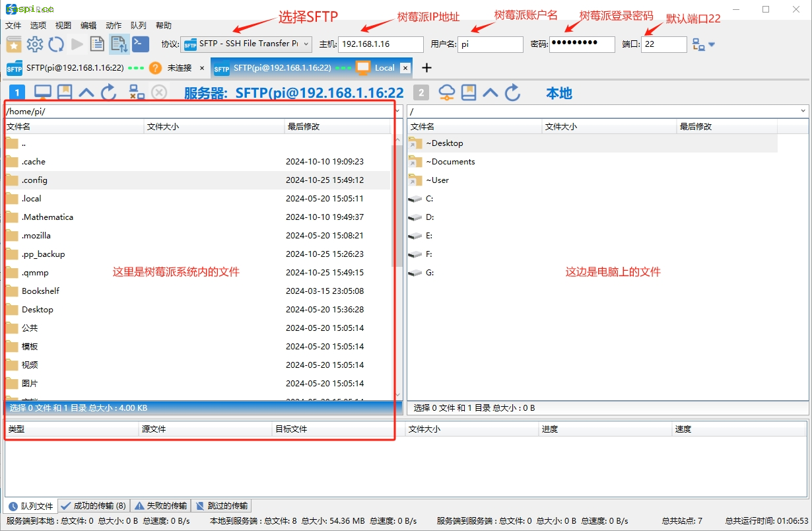812x531 pixels.
Task: Click the favorites bookmark book icon
Action: pos(13,44)
